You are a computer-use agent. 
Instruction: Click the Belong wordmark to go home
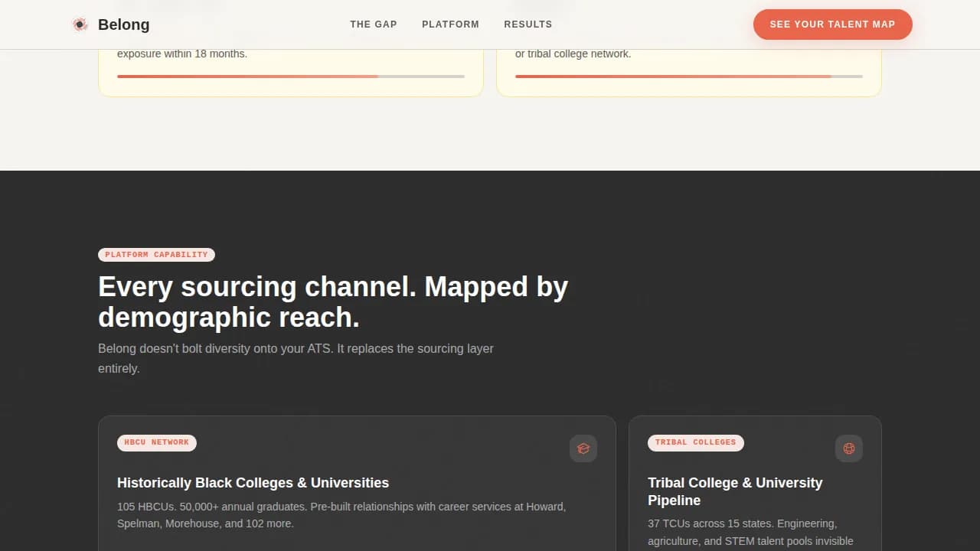(x=123, y=24)
